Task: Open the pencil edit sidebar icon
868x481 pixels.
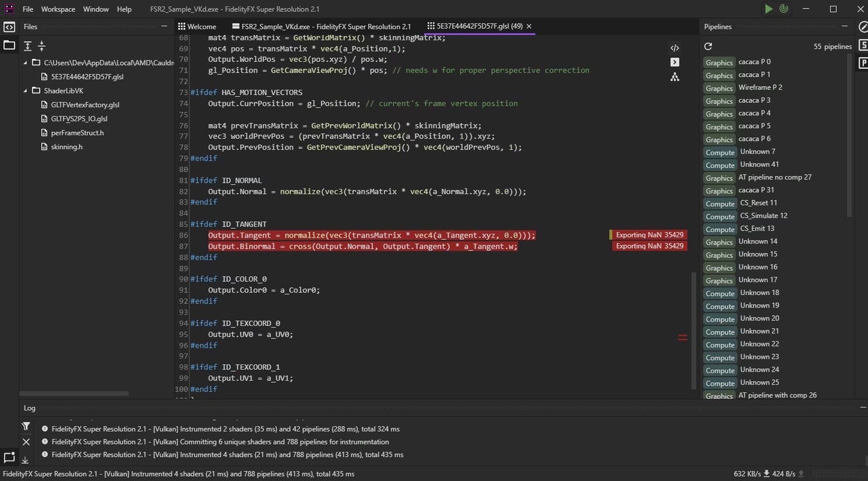Action: point(863,27)
